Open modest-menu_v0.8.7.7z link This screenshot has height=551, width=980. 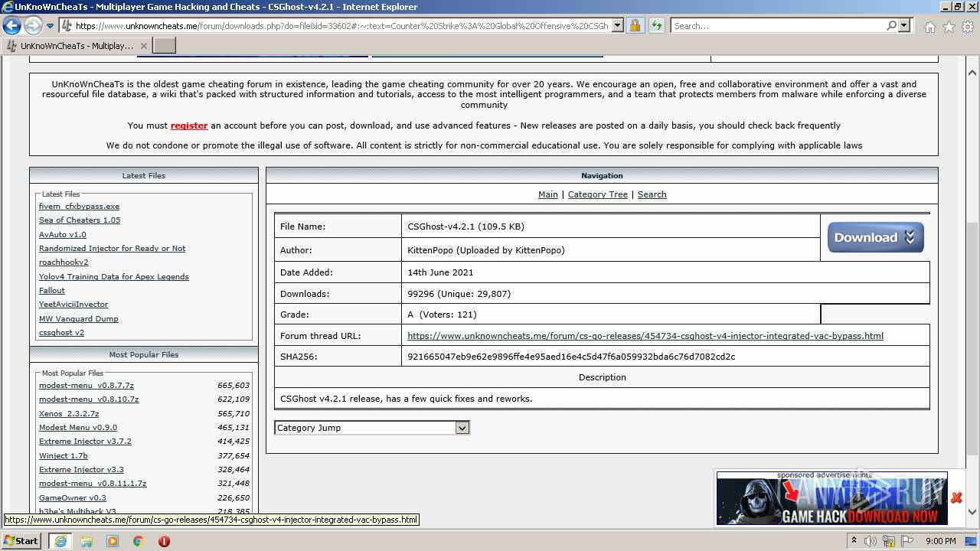coord(87,386)
